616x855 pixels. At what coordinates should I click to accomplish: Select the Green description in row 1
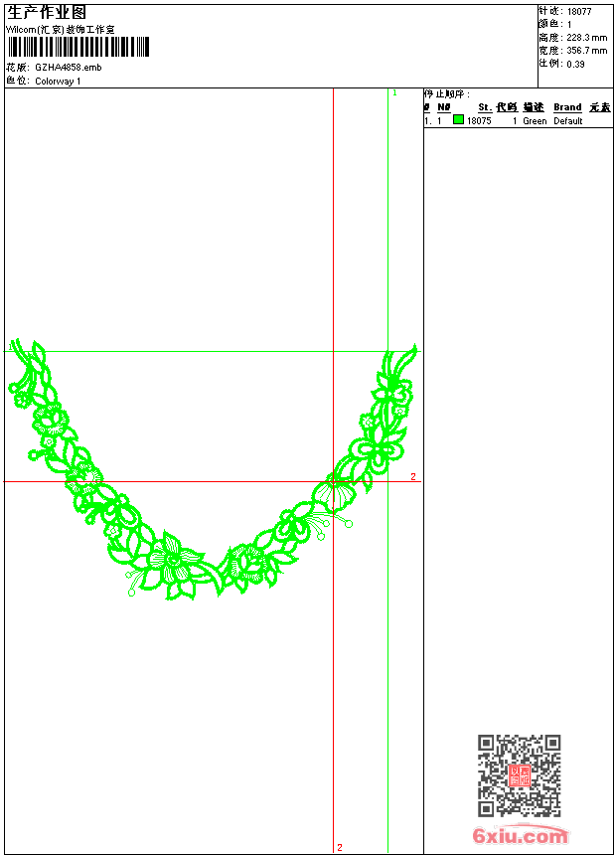pos(535,121)
